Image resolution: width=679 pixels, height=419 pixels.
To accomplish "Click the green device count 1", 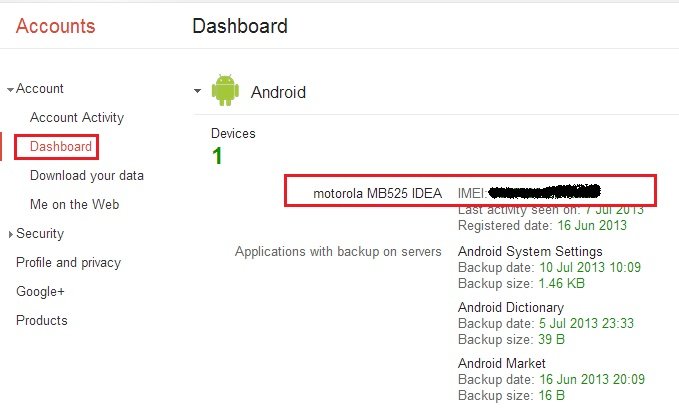I will [x=217, y=156].
